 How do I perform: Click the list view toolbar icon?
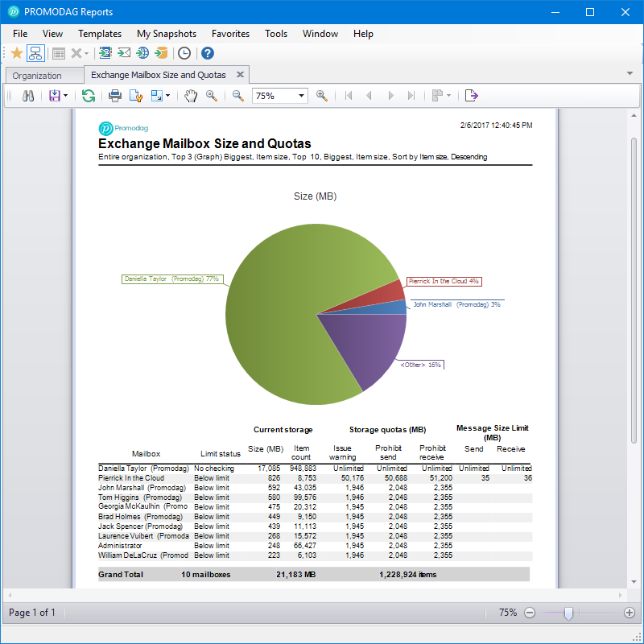click(x=59, y=53)
